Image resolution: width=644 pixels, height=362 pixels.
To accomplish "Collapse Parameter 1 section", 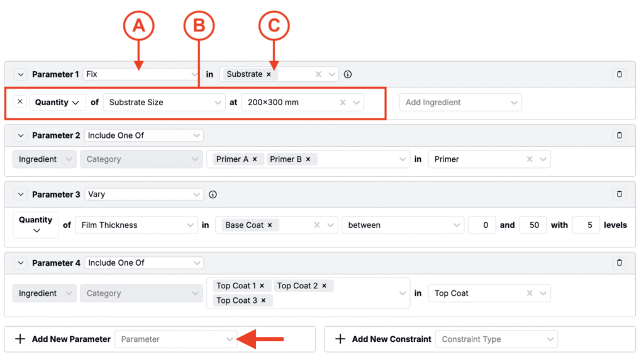I will point(20,74).
